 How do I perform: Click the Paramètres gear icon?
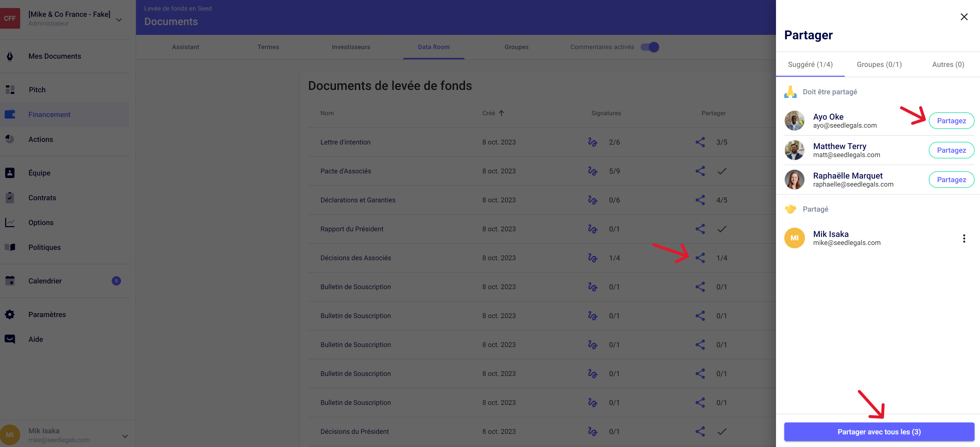10,314
